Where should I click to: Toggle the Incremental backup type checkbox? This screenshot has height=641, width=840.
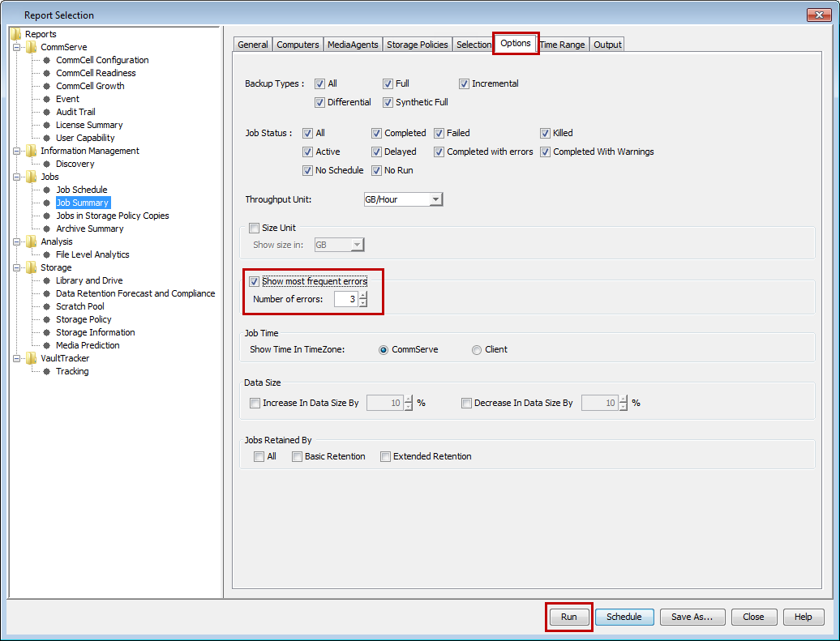tap(464, 83)
